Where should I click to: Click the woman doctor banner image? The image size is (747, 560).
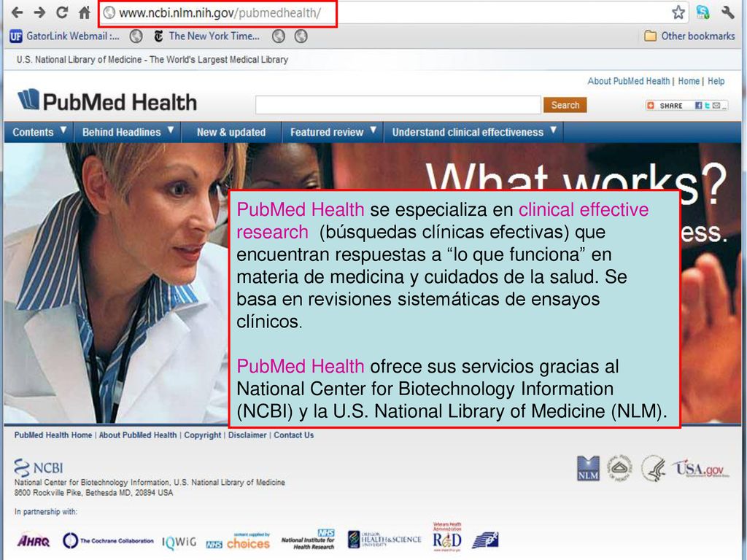(x=117, y=284)
